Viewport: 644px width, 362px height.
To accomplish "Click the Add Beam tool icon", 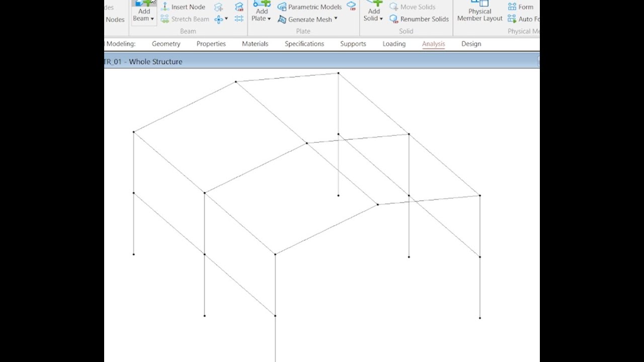I will (144, 3).
